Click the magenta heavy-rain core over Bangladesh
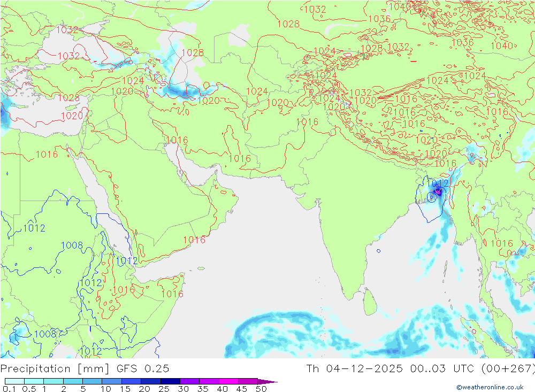The width and height of the screenshot is (535, 392). coord(439,193)
